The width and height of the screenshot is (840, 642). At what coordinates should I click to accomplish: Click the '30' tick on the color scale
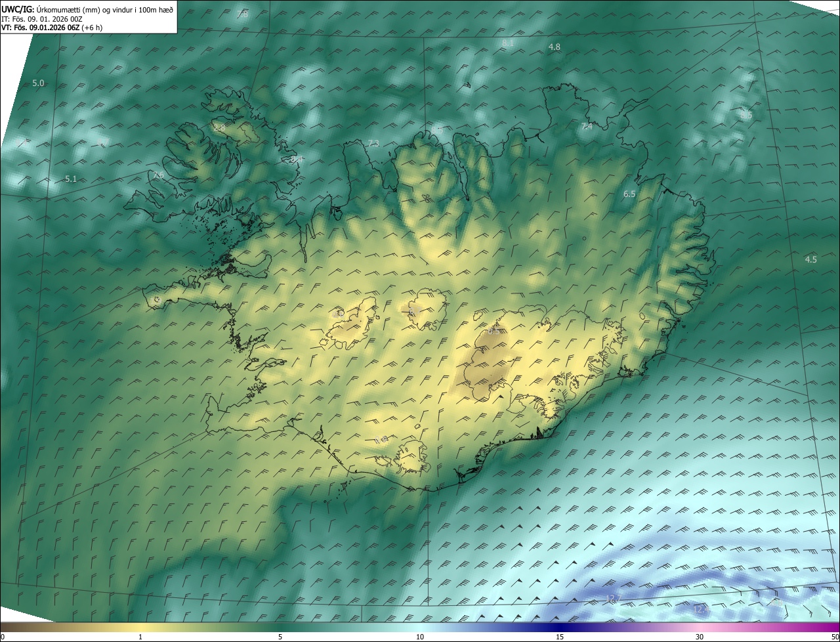tap(700, 637)
